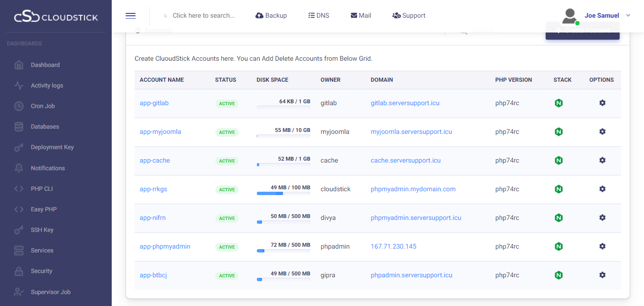Screen dimensions: 644x306
Task: Open options gear for app-btbcj row
Action: [602, 275]
